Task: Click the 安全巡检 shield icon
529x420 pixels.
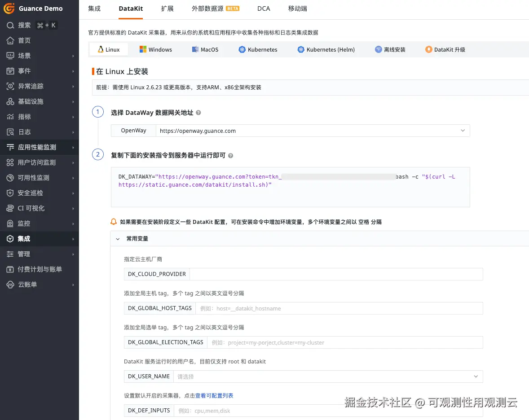Action: coord(10,193)
